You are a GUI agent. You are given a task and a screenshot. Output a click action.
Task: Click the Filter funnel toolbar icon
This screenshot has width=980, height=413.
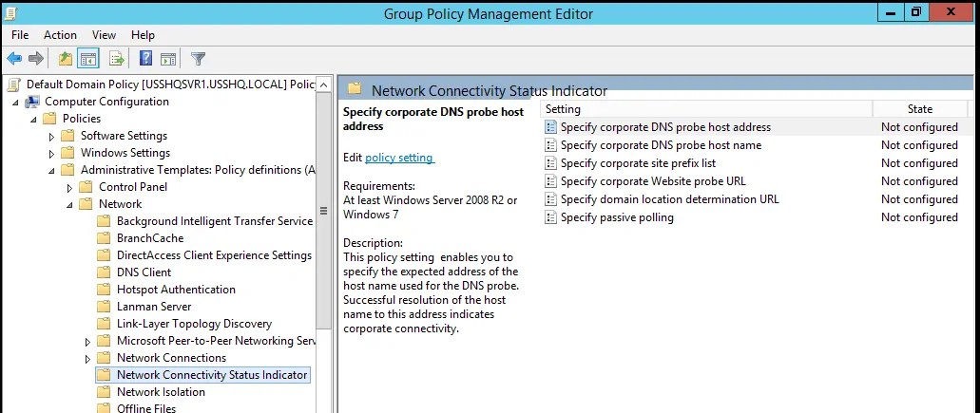198,59
